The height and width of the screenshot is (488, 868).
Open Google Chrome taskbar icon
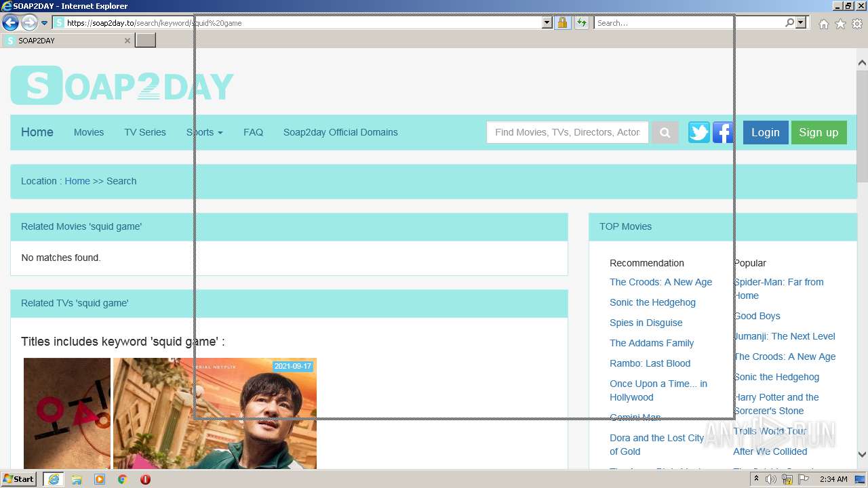point(123,479)
